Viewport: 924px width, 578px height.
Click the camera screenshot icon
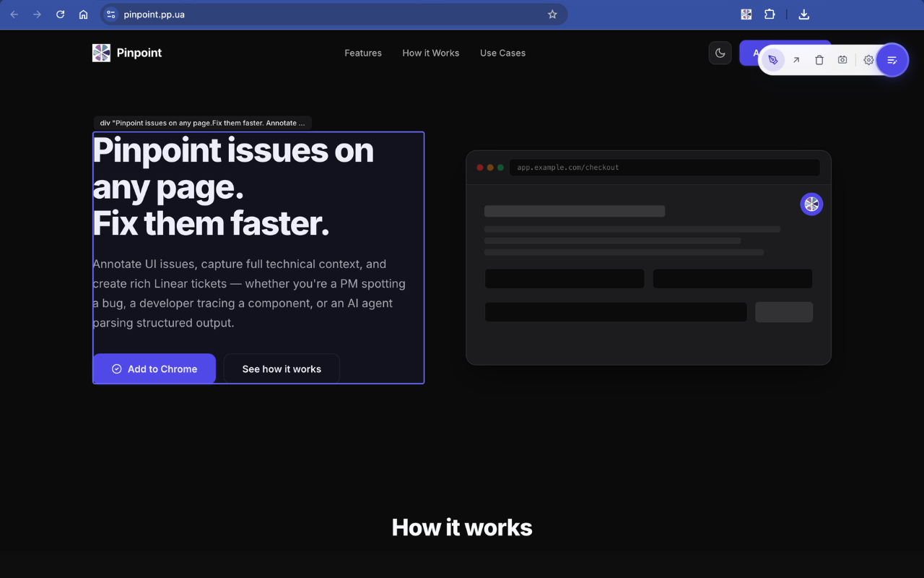[842, 60]
